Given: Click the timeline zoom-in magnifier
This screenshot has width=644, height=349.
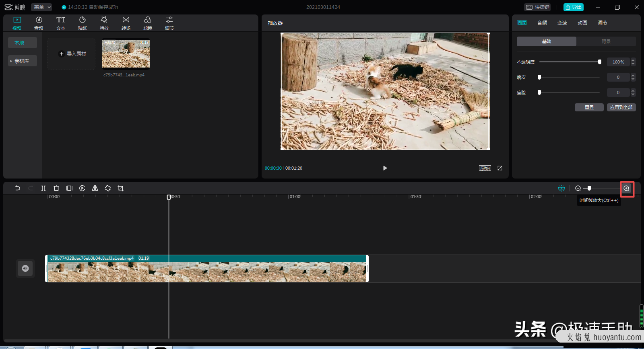Looking at the screenshot, I should 626,188.
